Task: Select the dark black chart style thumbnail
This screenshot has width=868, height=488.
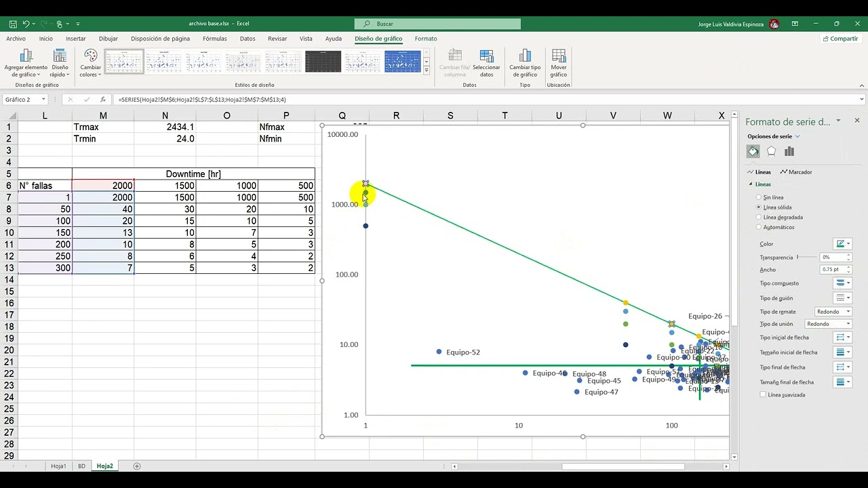Action: tap(323, 62)
